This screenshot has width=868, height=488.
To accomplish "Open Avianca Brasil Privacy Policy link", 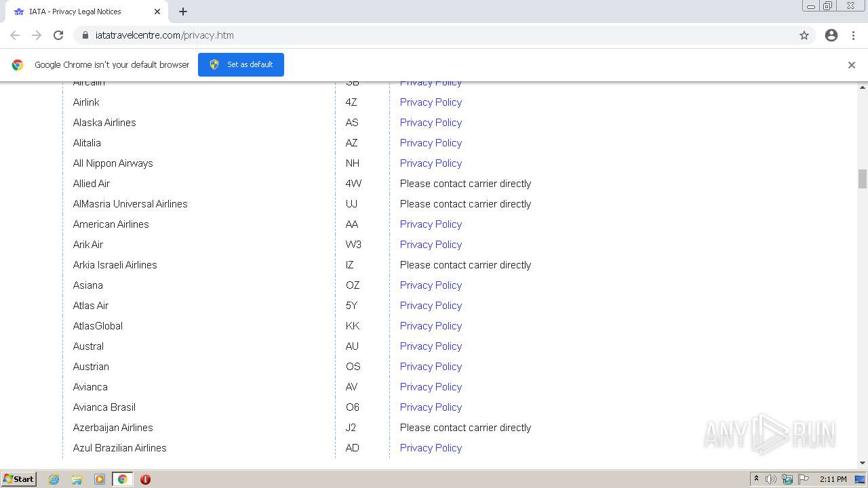I will [431, 407].
